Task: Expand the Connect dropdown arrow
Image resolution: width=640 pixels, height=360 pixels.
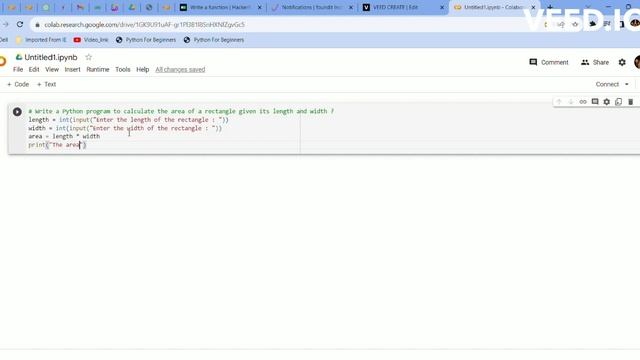Action: click(x=627, y=84)
